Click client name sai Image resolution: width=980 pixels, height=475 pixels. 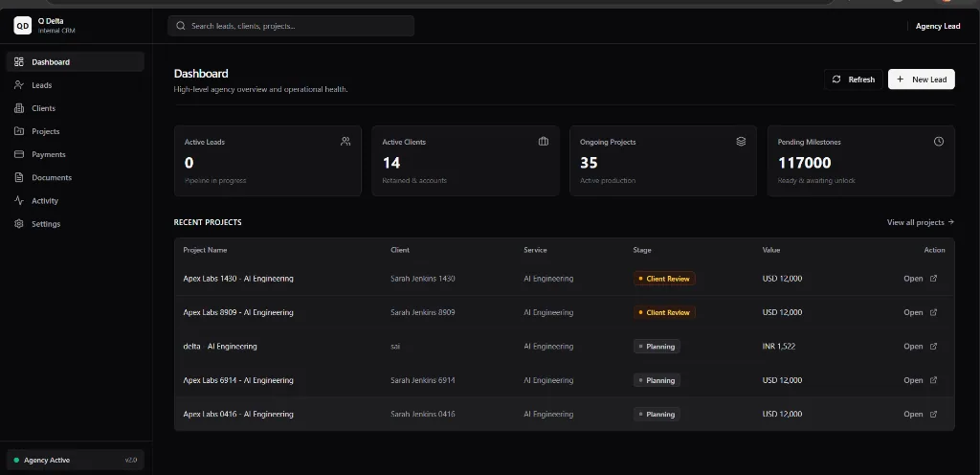coord(395,347)
